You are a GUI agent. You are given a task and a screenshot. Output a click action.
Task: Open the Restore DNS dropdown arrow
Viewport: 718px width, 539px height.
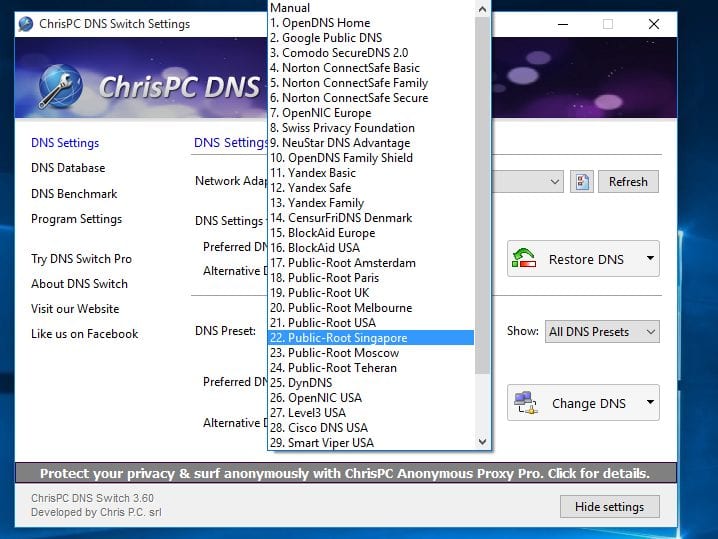pyautogui.click(x=650, y=258)
